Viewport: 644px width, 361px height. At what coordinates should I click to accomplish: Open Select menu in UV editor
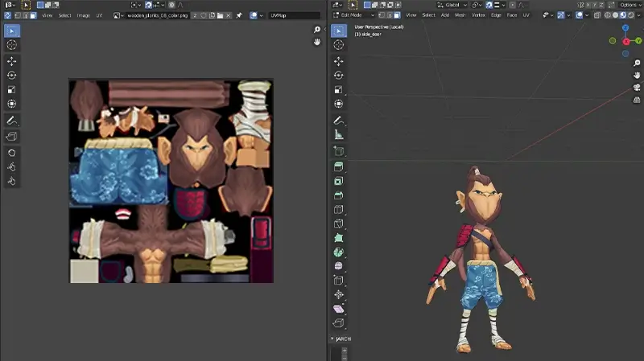pos(64,15)
